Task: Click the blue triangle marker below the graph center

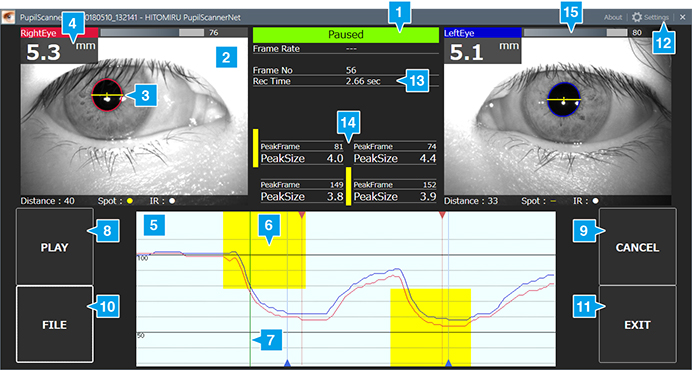Action: pyautogui.click(x=287, y=363)
